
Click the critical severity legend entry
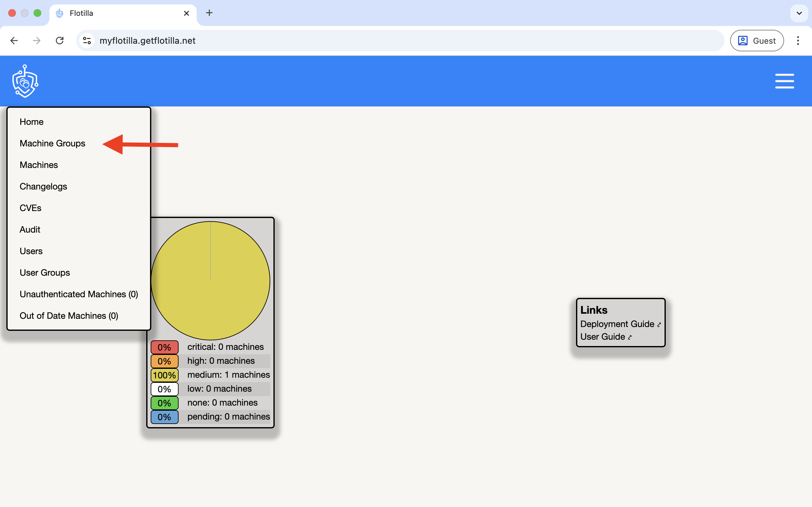tap(225, 347)
